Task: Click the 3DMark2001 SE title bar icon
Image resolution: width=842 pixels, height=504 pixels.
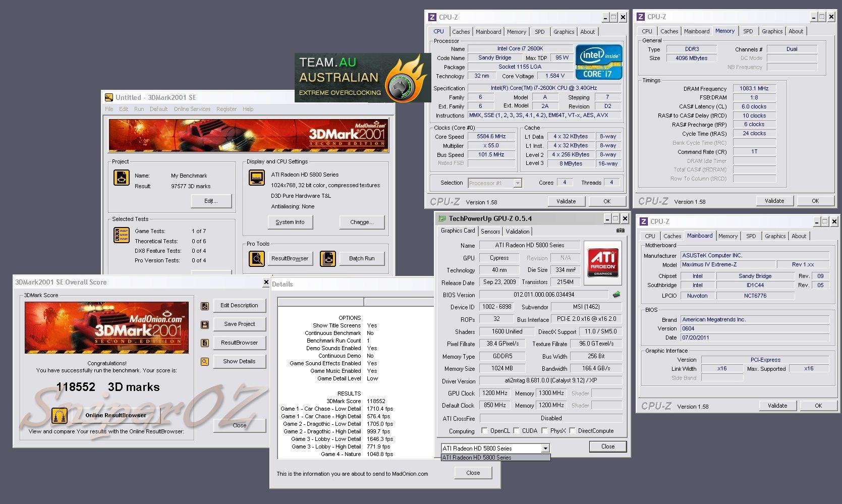Action: coord(108,97)
